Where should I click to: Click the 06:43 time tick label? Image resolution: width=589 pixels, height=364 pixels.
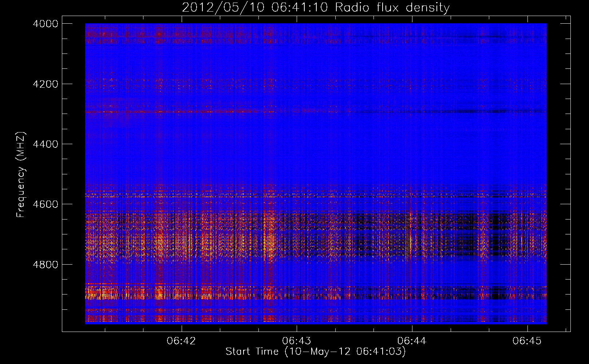point(297,341)
